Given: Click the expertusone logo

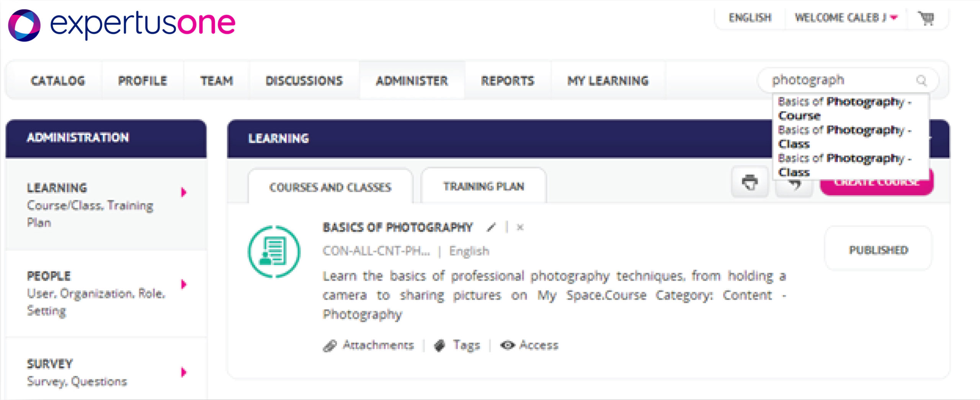Looking at the screenshot, I should click(x=122, y=25).
